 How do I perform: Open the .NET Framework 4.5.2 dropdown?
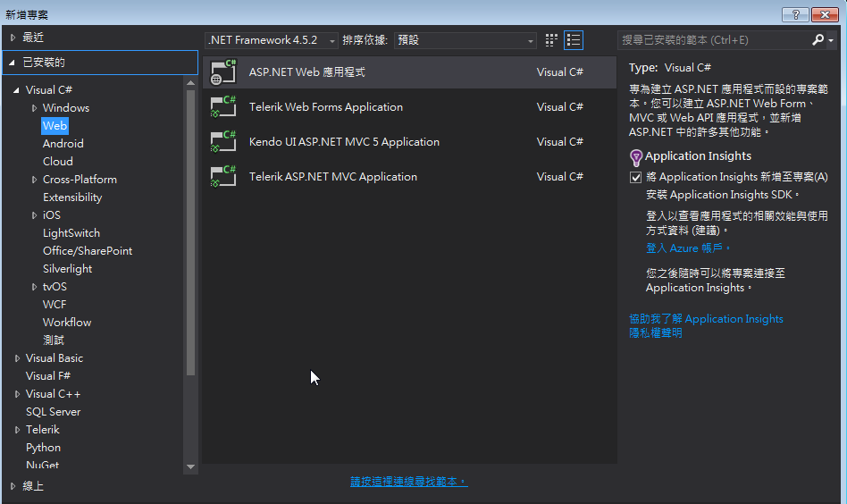tap(272, 40)
